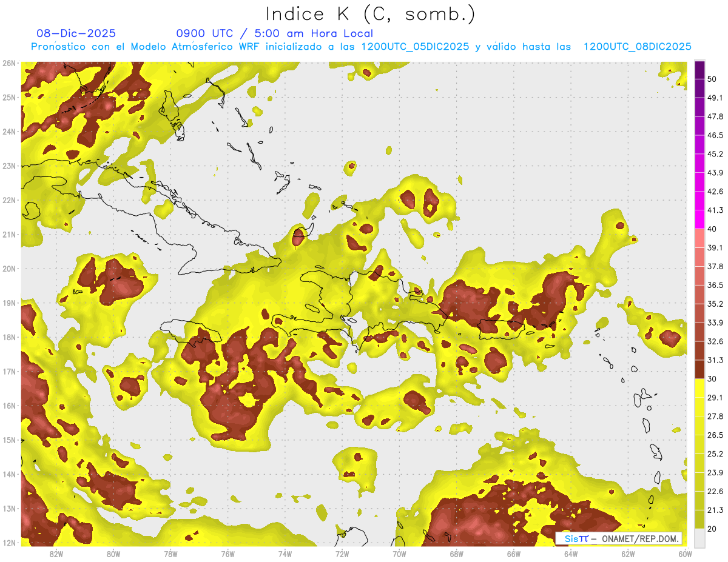
Task: Click the colorbar value "22.6"
Action: 715,492
